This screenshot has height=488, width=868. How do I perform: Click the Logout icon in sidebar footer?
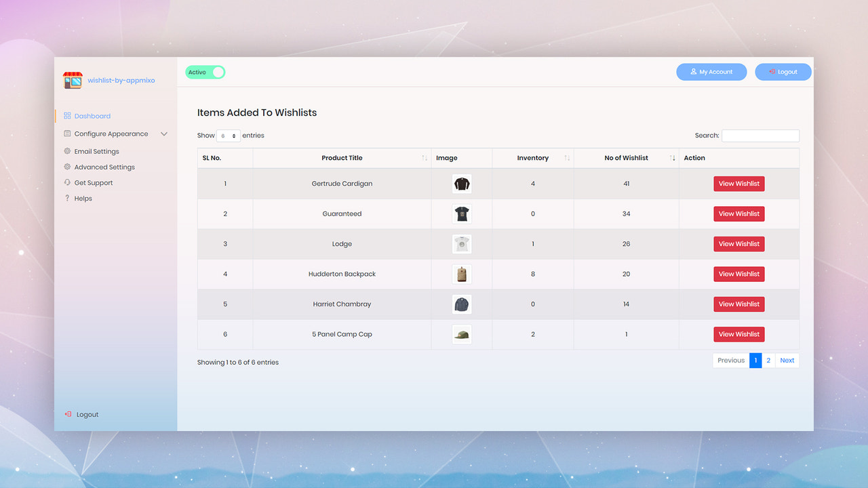tap(68, 414)
